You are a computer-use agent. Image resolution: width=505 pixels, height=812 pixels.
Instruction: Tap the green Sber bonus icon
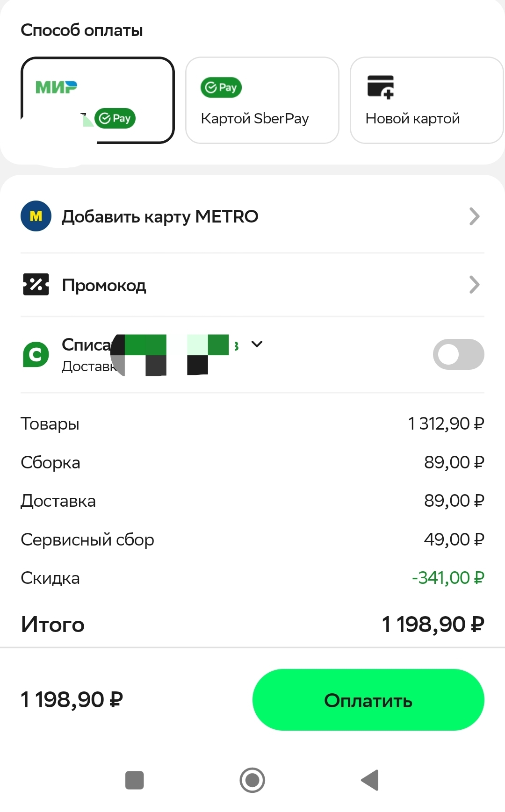coord(36,354)
